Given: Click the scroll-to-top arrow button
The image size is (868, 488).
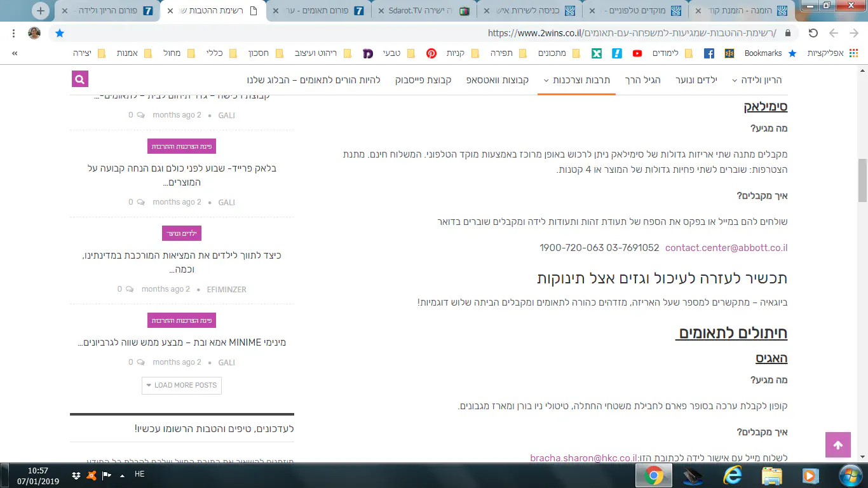Looking at the screenshot, I should 837,445.
